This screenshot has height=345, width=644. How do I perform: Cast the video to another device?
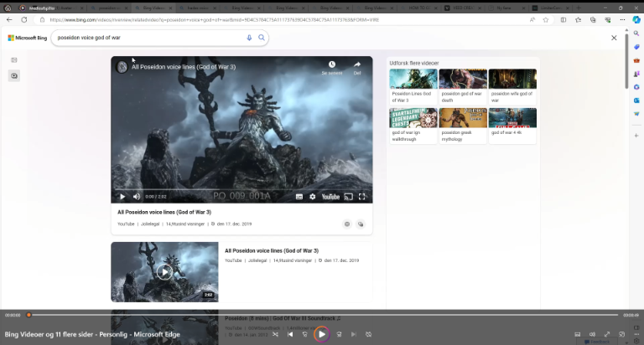coord(349,197)
